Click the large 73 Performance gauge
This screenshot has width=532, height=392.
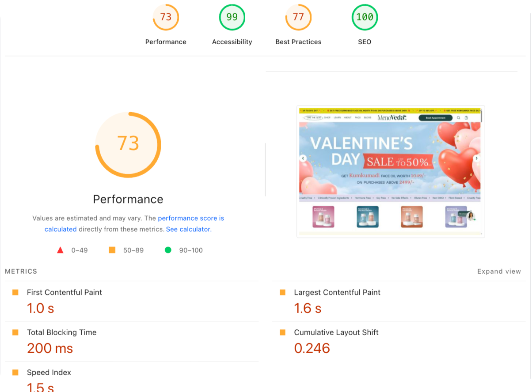128,145
